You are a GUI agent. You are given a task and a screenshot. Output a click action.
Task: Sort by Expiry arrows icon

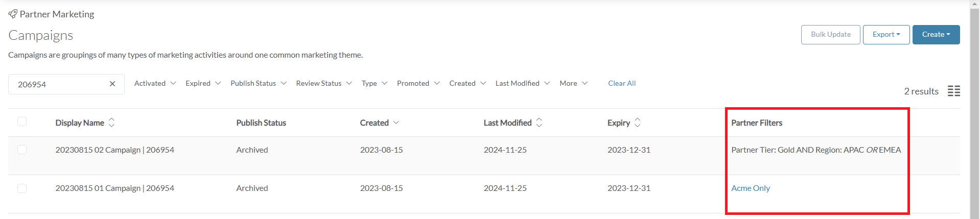tap(637, 123)
